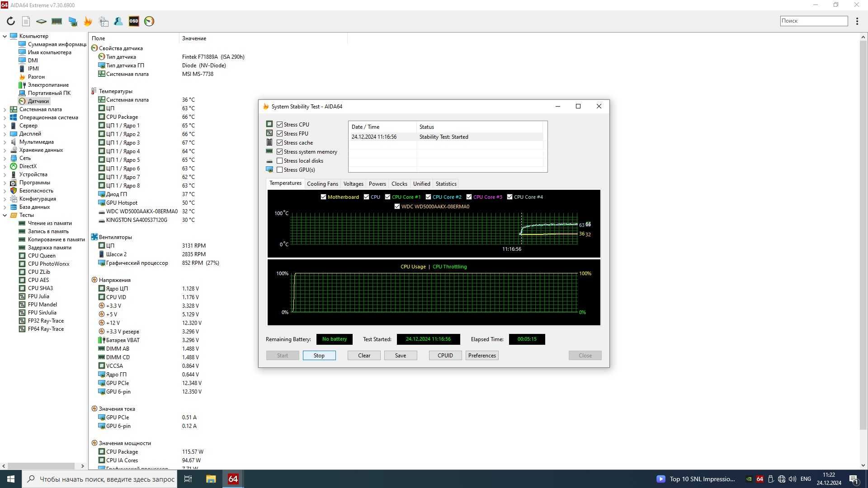Expand the Операционная система tree node
Viewport: 868px width, 488px height.
pyautogui.click(x=5, y=117)
